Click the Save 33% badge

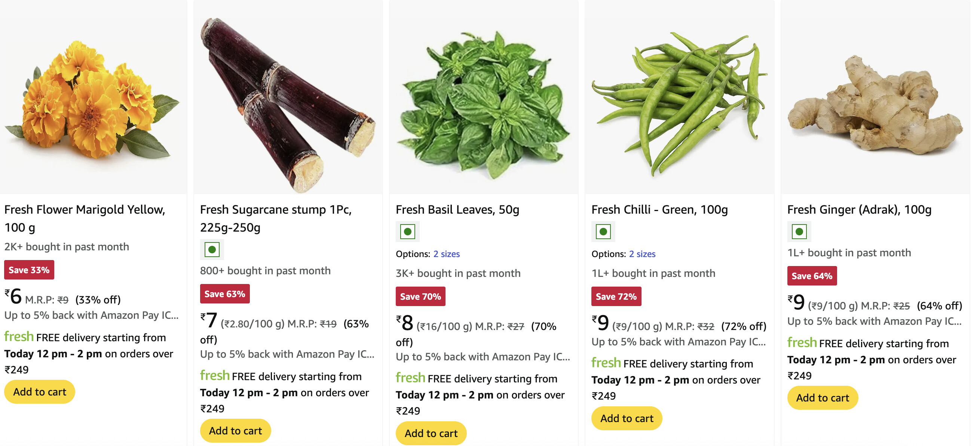tap(29, 270)
